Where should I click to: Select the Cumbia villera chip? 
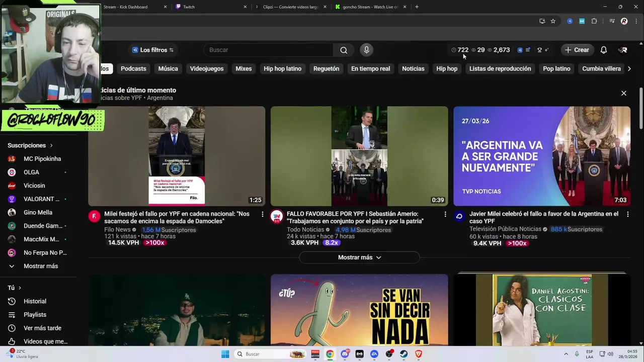click(x=601, y=68)
